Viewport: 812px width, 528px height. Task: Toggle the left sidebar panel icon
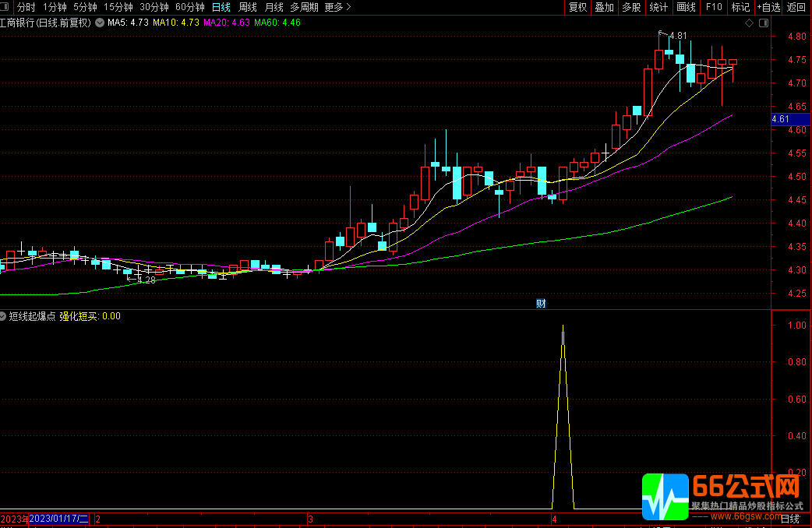(5, 7)
